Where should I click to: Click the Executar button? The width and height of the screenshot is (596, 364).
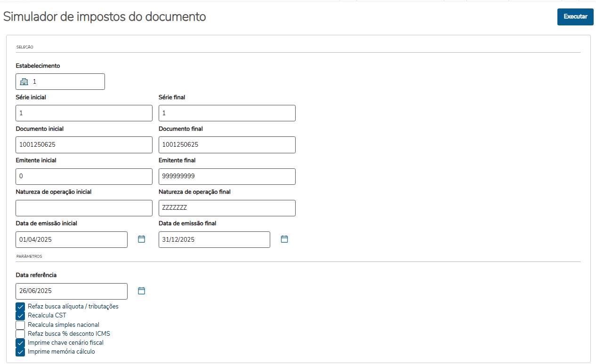(575, 16)
